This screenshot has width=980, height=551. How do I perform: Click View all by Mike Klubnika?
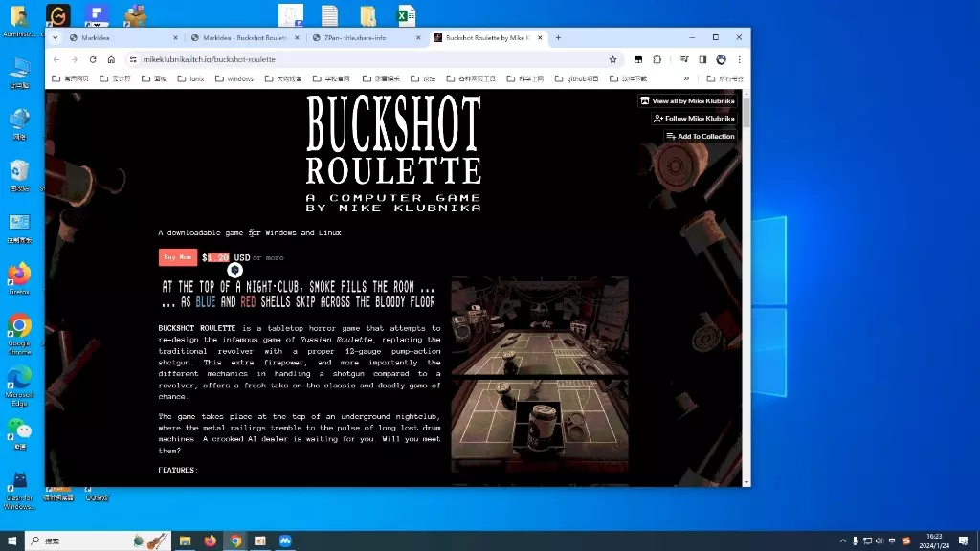tap(687, 100)
